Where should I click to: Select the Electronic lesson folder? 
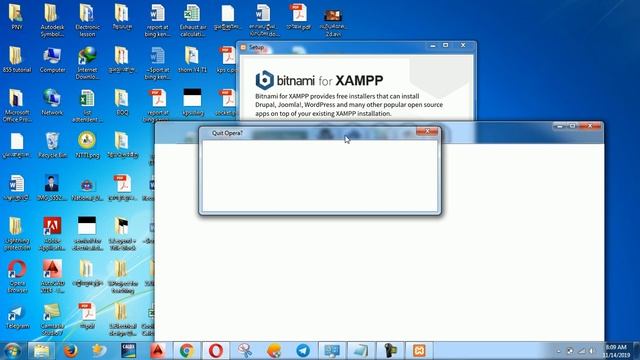tap(87, 20)
